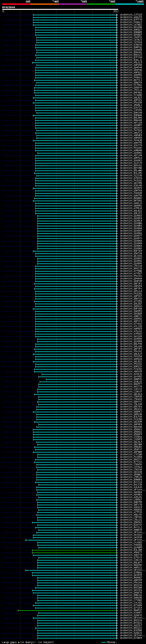Click the UniRef100_Q2H670 label

pyautogui.click(x=131, y=615)
